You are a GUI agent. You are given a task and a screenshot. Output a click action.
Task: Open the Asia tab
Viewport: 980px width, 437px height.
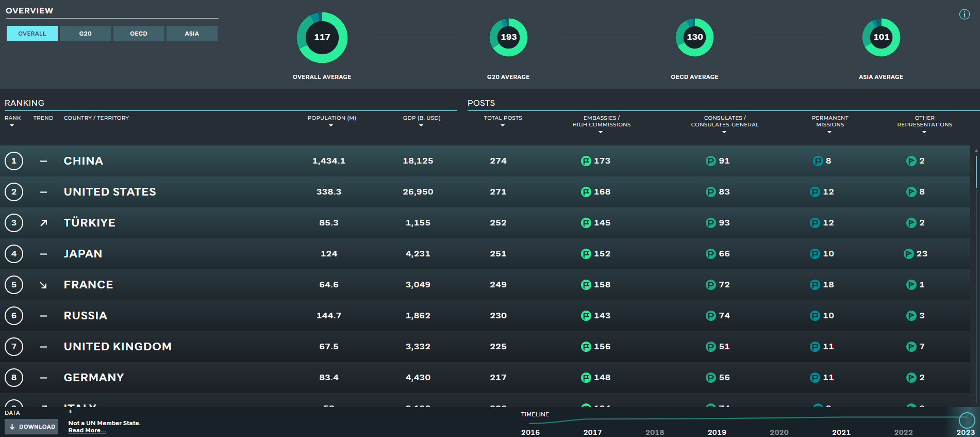[192, 34]
